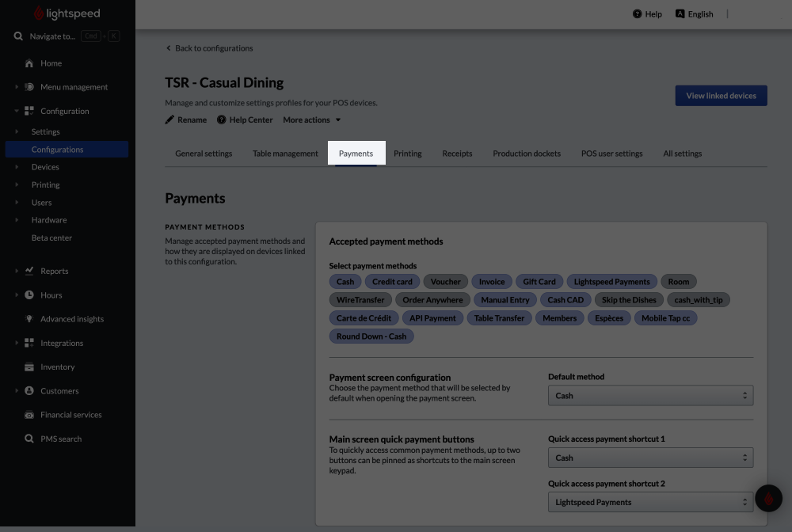
Task: Click the Lightspeed flame logo
Action: coord(39,13)
